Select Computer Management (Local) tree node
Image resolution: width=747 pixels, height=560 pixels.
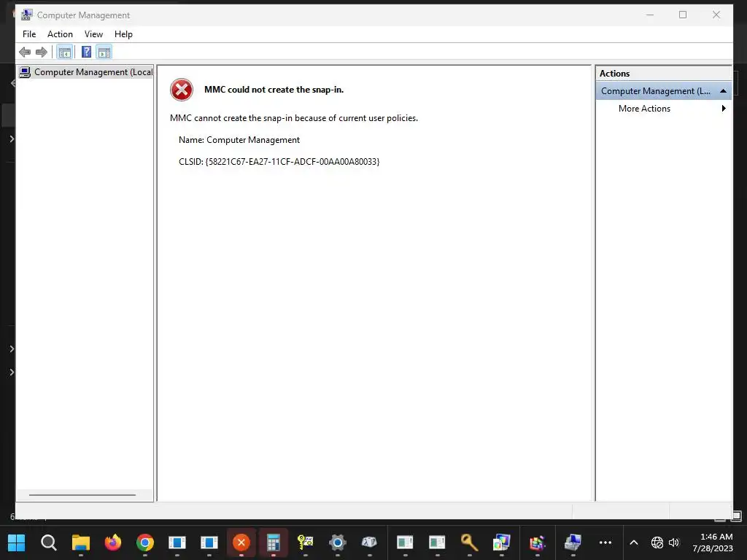[86, 72]
